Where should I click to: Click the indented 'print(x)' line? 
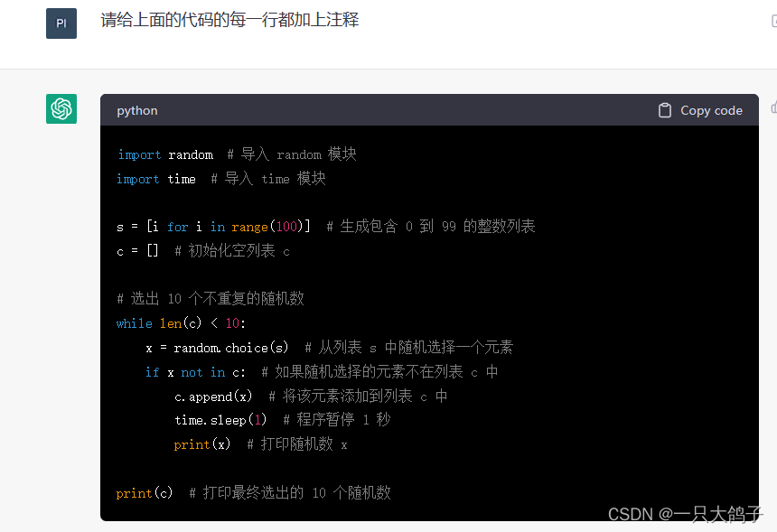pyautogui.click(x=202, y=444)
